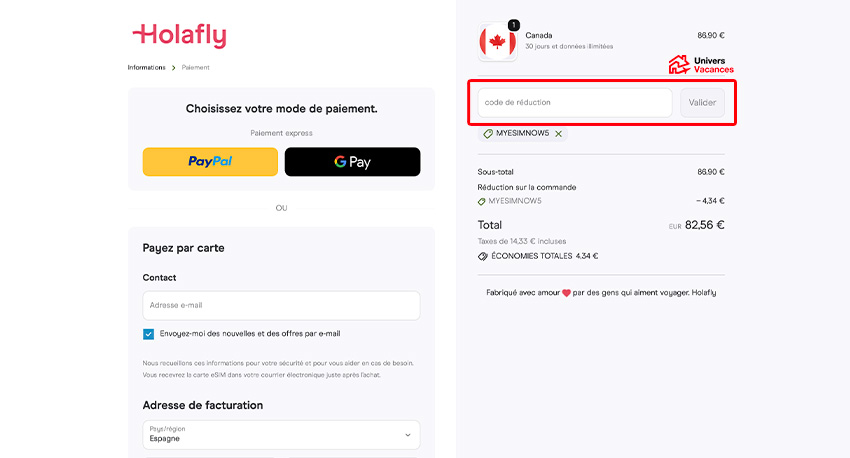Uncheck the email news and offers checkbox

tap(149, 334)
